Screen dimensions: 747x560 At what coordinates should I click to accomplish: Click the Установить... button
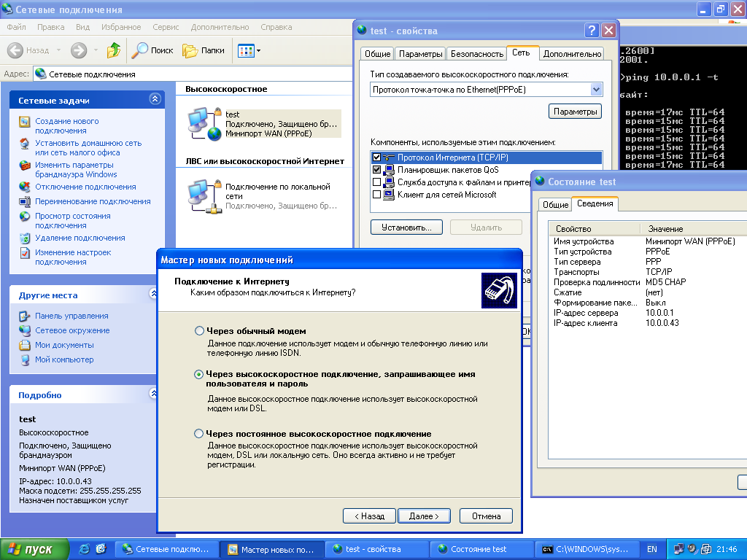click(x=406, y=227)
